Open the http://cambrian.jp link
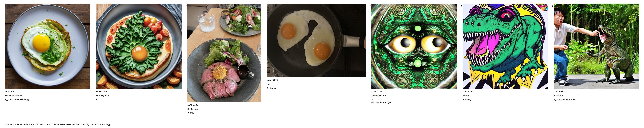The width and height of the screenshot is (644, 128). click(x=101, y=124)
